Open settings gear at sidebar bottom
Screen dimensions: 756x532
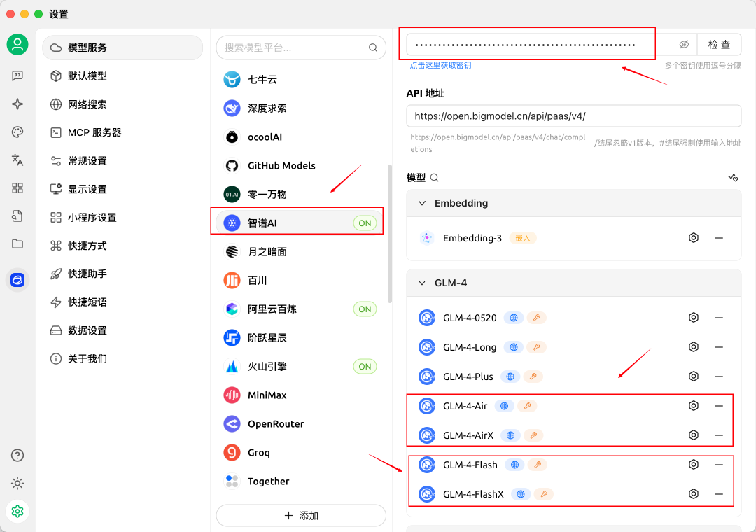click(17, 511)
